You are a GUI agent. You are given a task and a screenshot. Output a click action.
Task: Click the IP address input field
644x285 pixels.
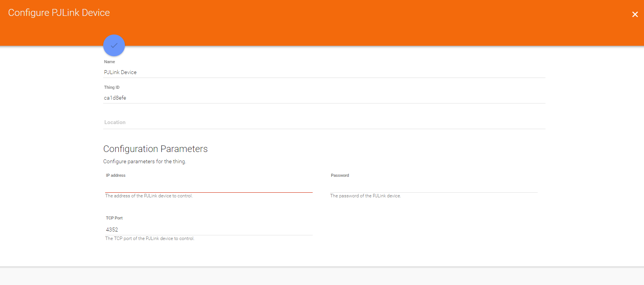click(x=209, y=187)
